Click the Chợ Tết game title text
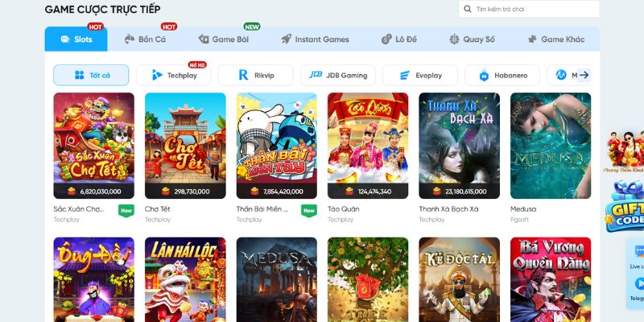644x322 pixels. coord(157,209)
